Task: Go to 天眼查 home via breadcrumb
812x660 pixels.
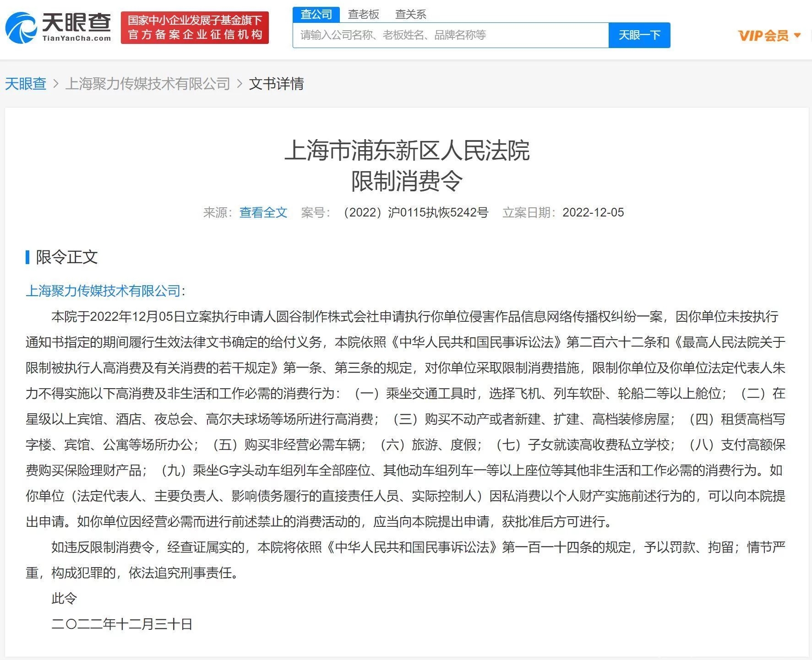Action: coord(26,84)
